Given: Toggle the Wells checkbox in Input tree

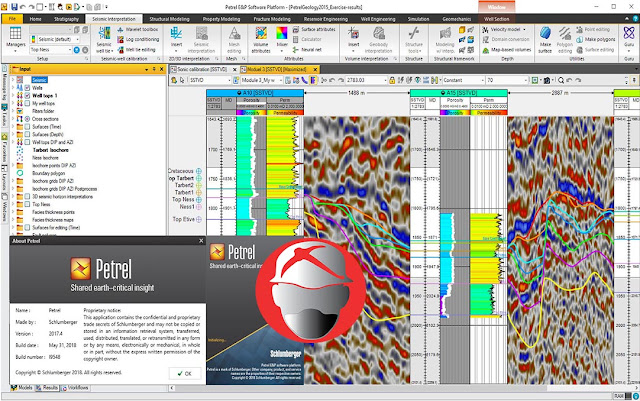Looking at the screenshot, I should [27, 88].
